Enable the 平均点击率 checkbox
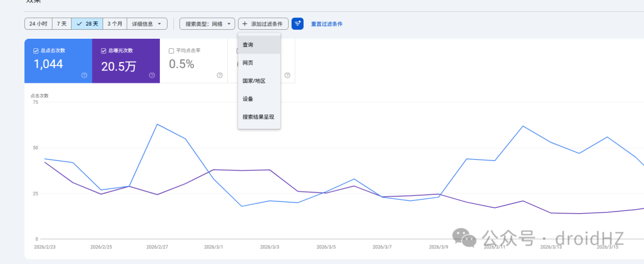The image size is (644, 264). (x=171, y=51)
